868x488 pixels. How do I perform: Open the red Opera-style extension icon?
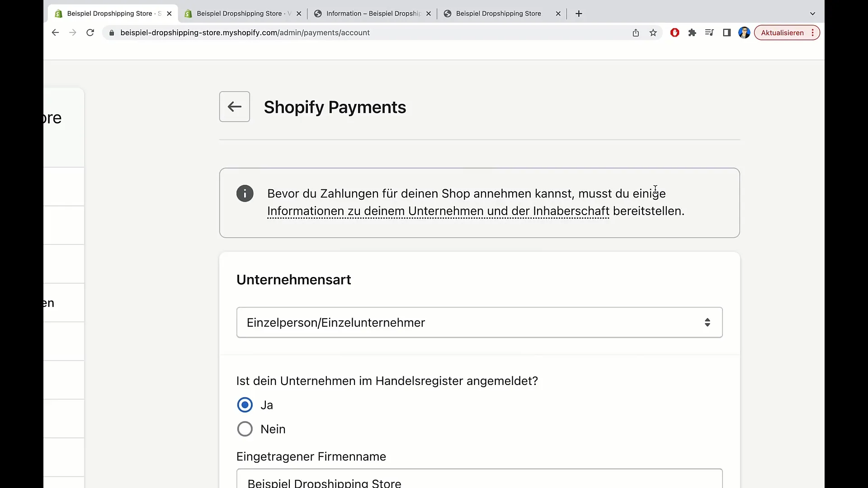tap(675, 33)
